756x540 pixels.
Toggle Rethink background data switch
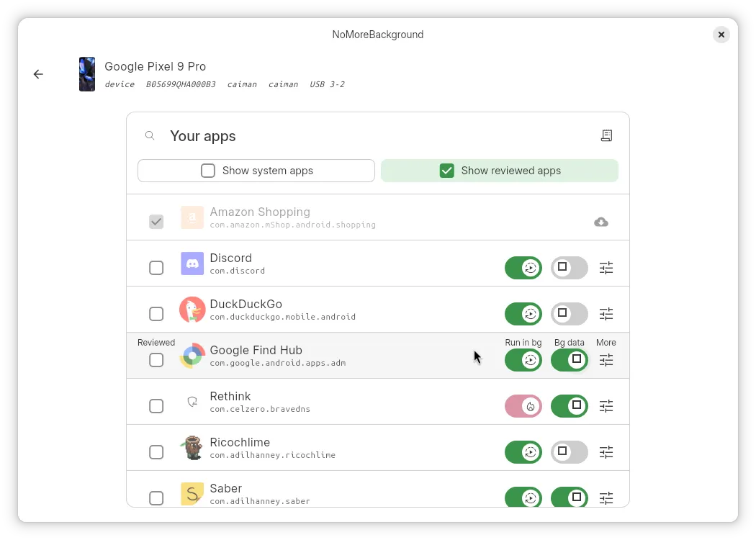click(570, 406)
